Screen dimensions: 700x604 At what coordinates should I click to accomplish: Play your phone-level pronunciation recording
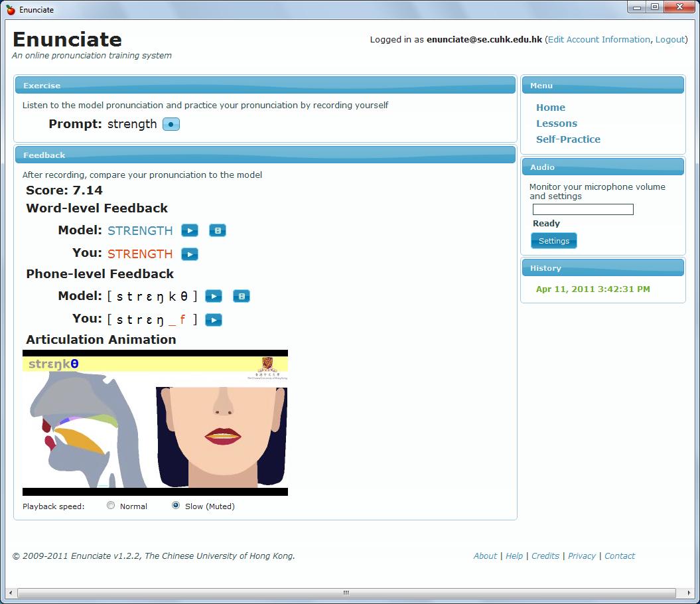click(x=214, y=320)
